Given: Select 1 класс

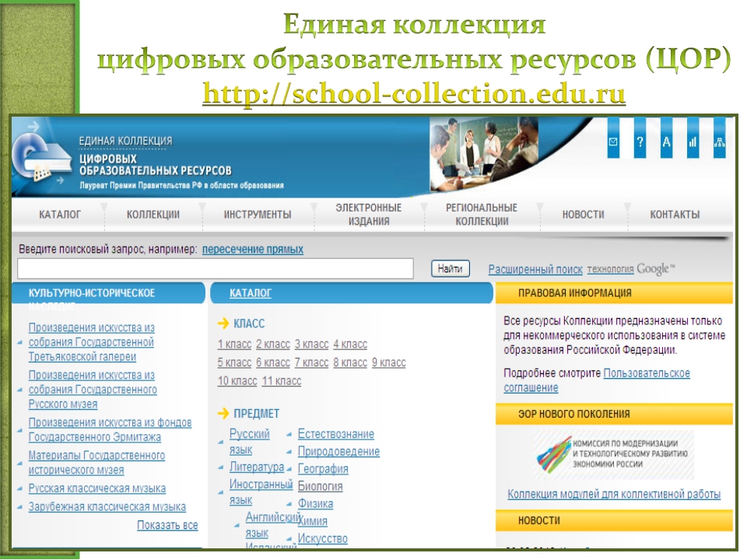Looking at the screenshot, I should [234, 345].
